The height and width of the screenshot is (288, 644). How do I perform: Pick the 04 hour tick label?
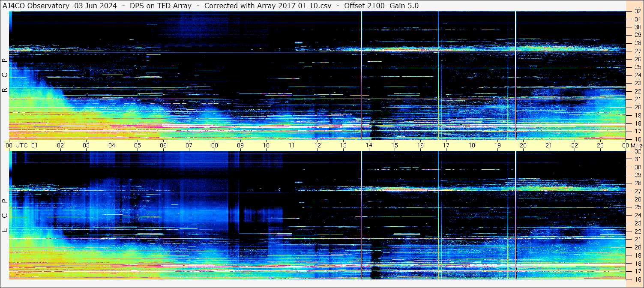click(112, 145)
